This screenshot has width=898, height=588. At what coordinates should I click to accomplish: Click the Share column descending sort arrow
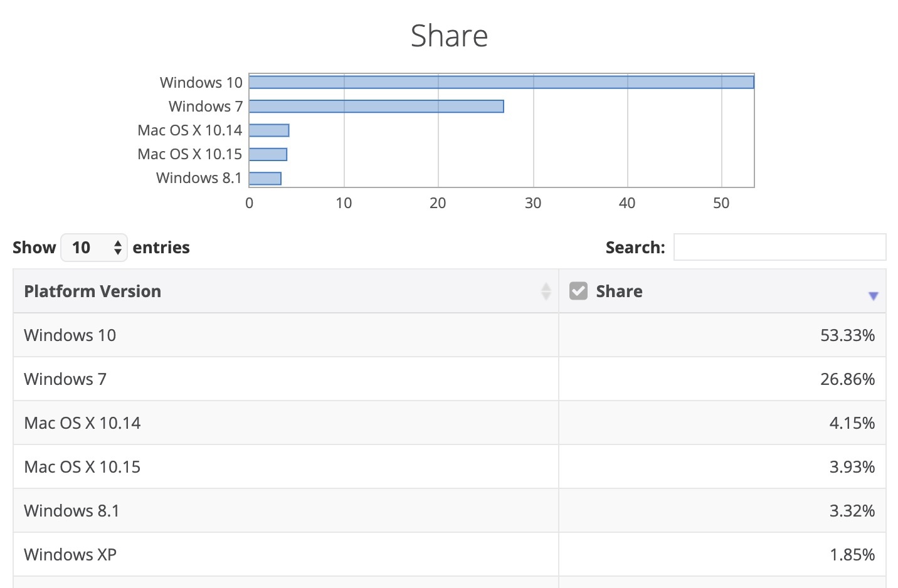873,296
